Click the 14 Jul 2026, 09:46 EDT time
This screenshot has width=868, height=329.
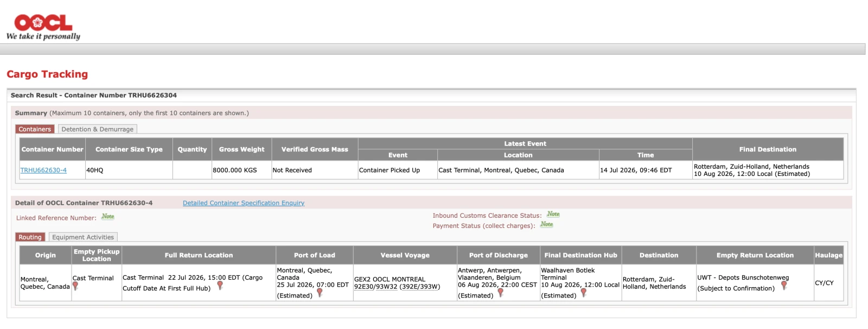point(636,170)
